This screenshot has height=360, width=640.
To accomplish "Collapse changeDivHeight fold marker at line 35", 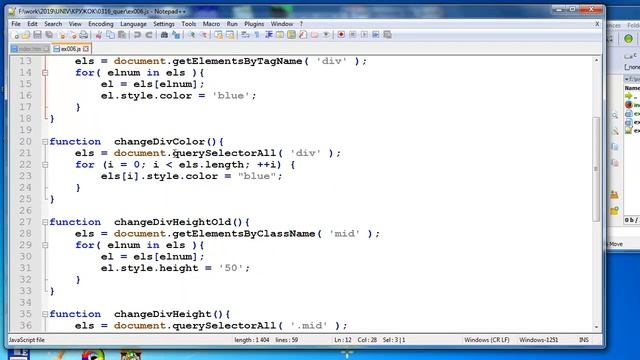I will click(45, 314).
